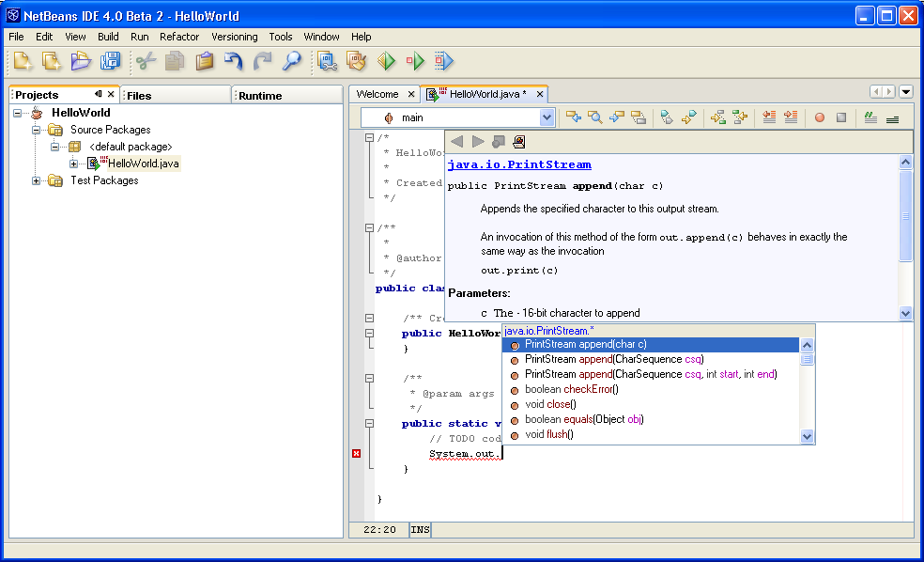
Task: Choose void flush() completion item
Action: pyautogui.click(x=651, y=434)
